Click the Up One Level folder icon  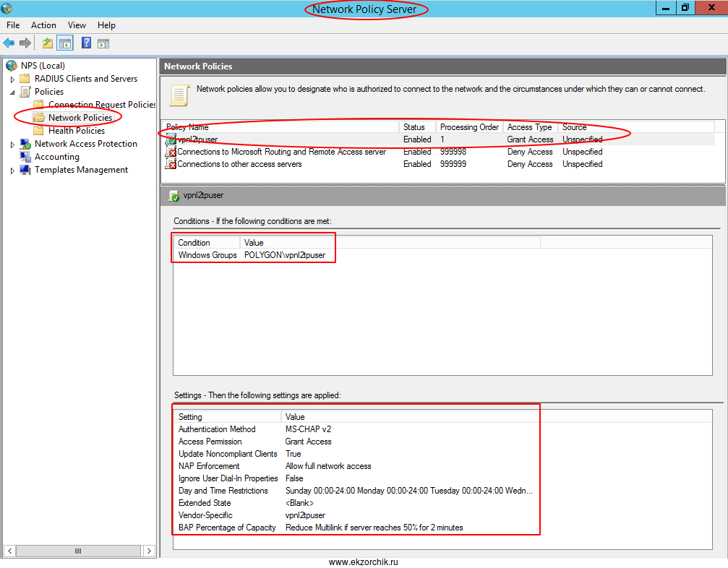[48, 43]
